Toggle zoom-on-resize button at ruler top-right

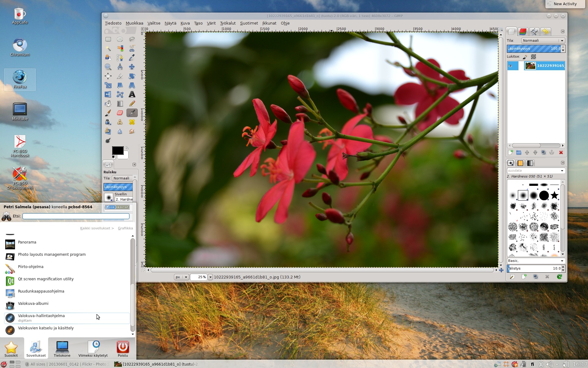point(501,29)
